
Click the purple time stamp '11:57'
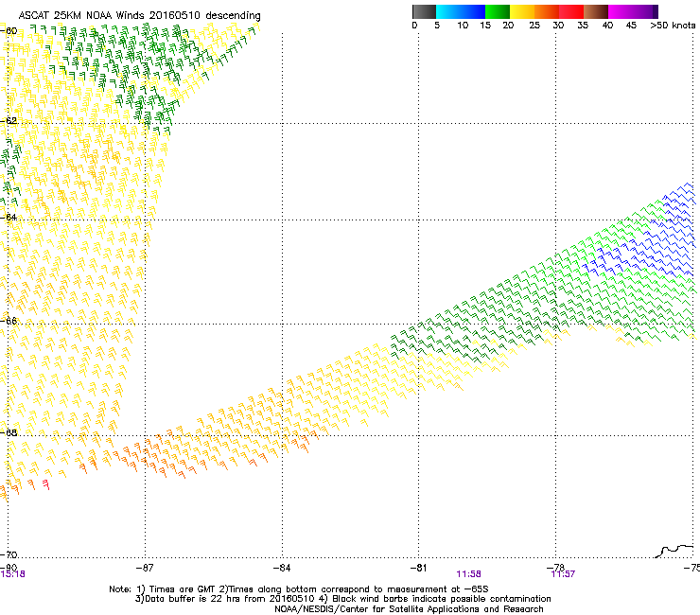[563, 574]
